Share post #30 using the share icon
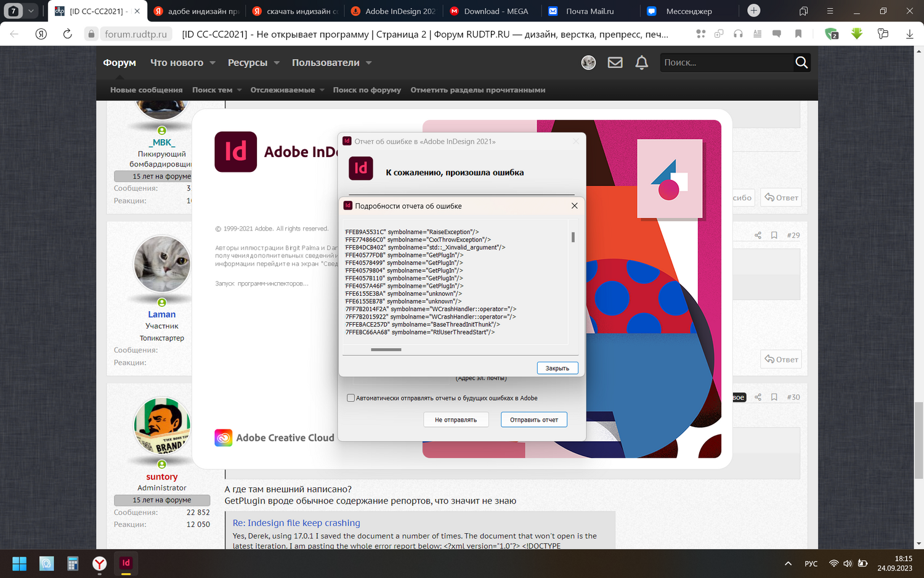The width and height of the screenshot is (924, 578). [758, 397]
